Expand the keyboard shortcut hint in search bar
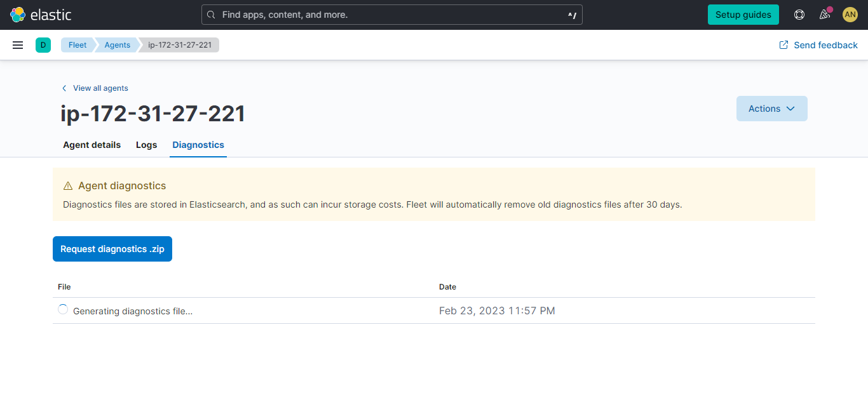Image resolution: width=868 pixels, height=400 pixels. [x=571, y=14]
